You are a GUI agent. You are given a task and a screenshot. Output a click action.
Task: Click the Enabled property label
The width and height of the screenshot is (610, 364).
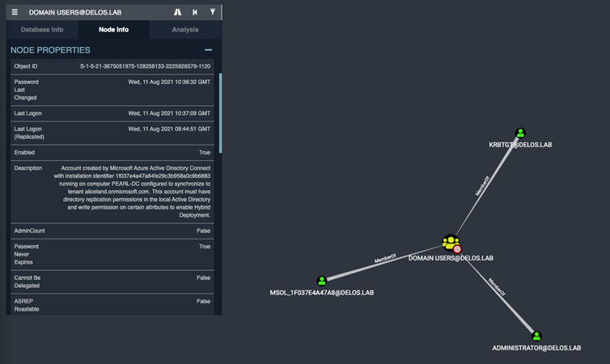24,152
